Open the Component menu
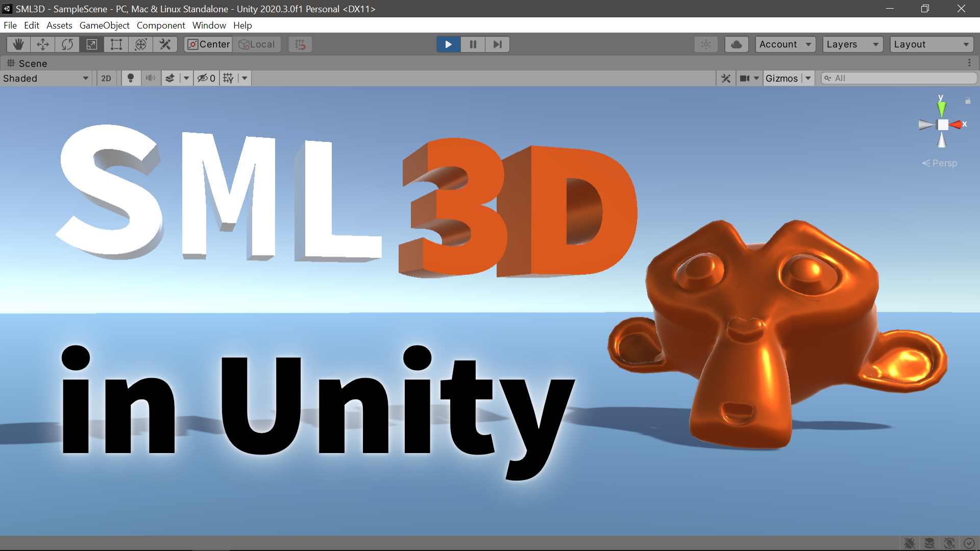 point(161,26)
